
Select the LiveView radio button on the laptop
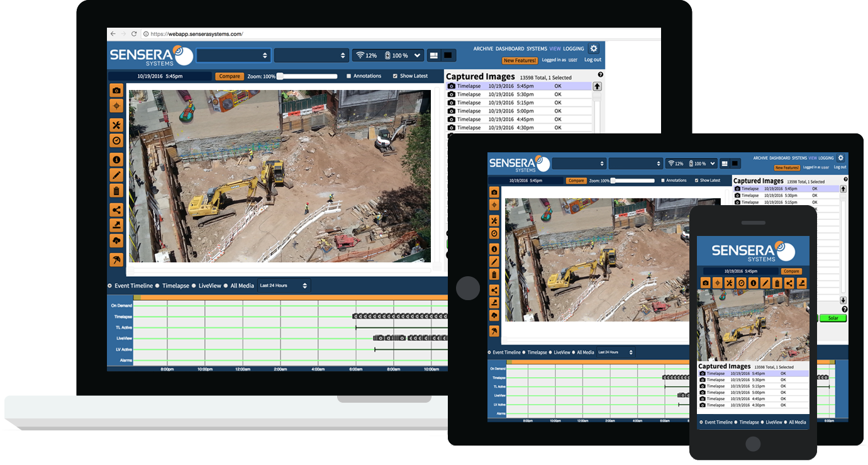194,286
